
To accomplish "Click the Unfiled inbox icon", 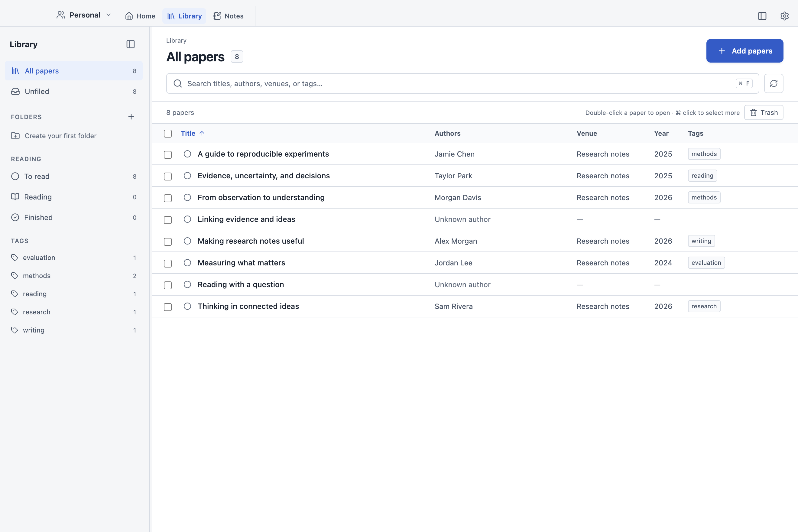I will 15,91.
